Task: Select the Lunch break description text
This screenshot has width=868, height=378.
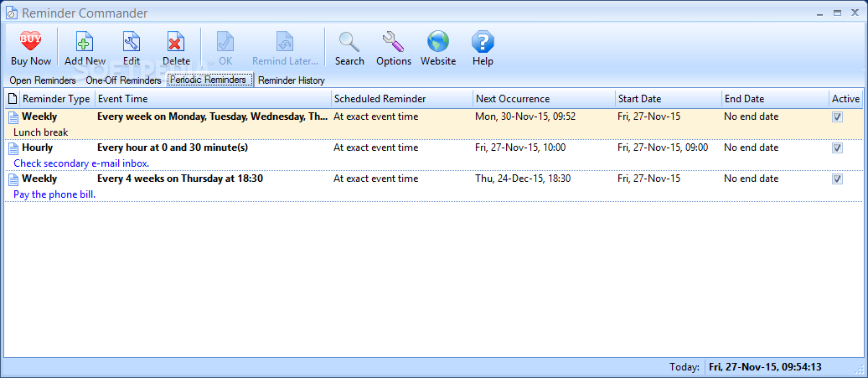Action: tap(41, 132)
